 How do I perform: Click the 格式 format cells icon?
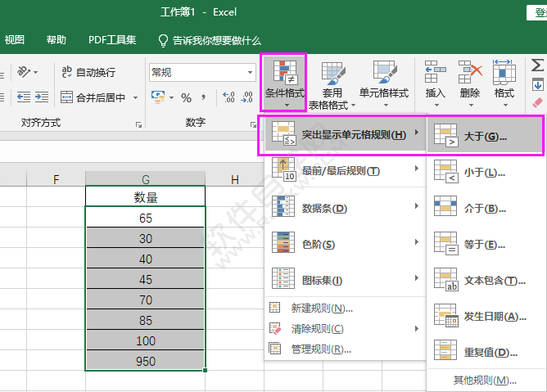pyautogui.click(x=504, y=74)
